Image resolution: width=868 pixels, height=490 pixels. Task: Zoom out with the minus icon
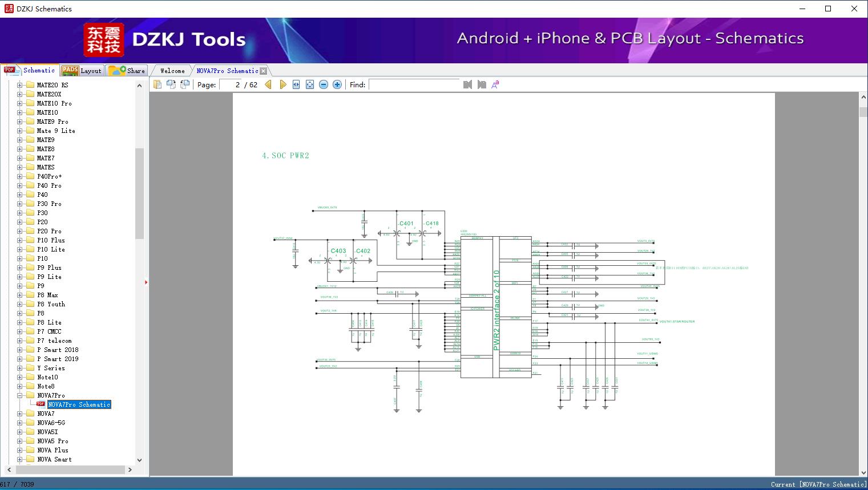coord(324,84)
